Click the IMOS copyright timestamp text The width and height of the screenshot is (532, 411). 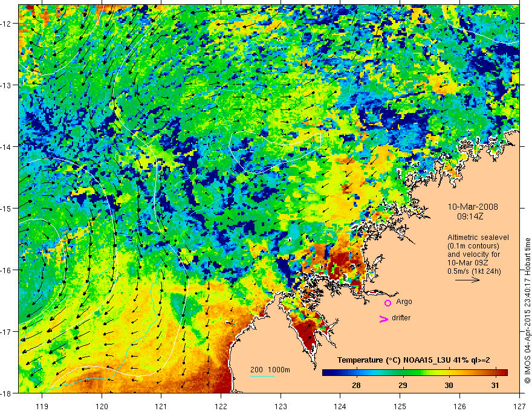tap(527, 311)
